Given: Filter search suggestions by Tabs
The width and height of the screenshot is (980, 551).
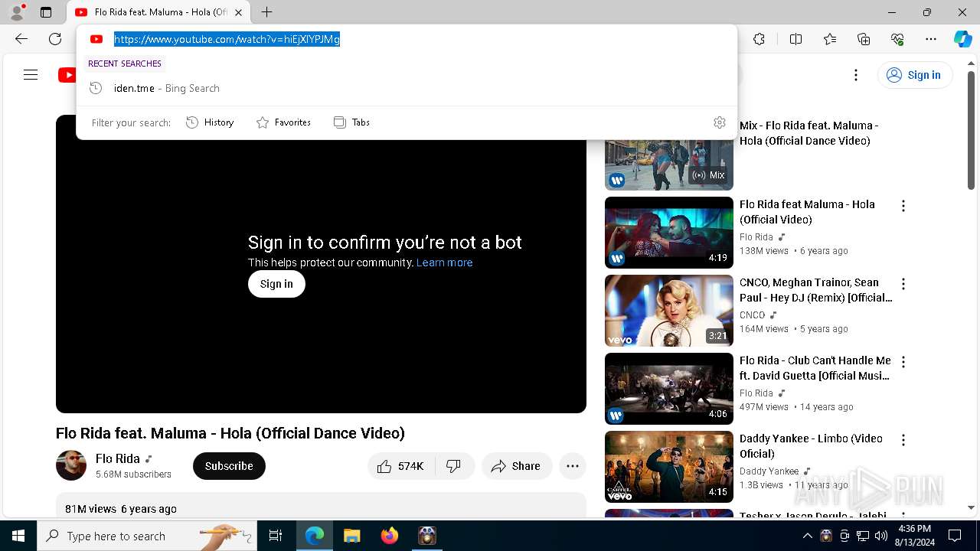Looking at the screenshot, I should click(x=351, y=122).
